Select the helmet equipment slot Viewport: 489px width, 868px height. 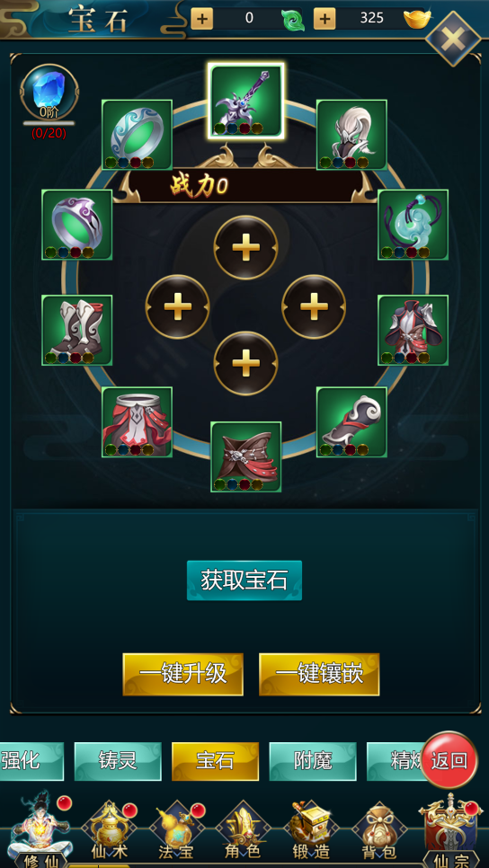click(351, 135)
